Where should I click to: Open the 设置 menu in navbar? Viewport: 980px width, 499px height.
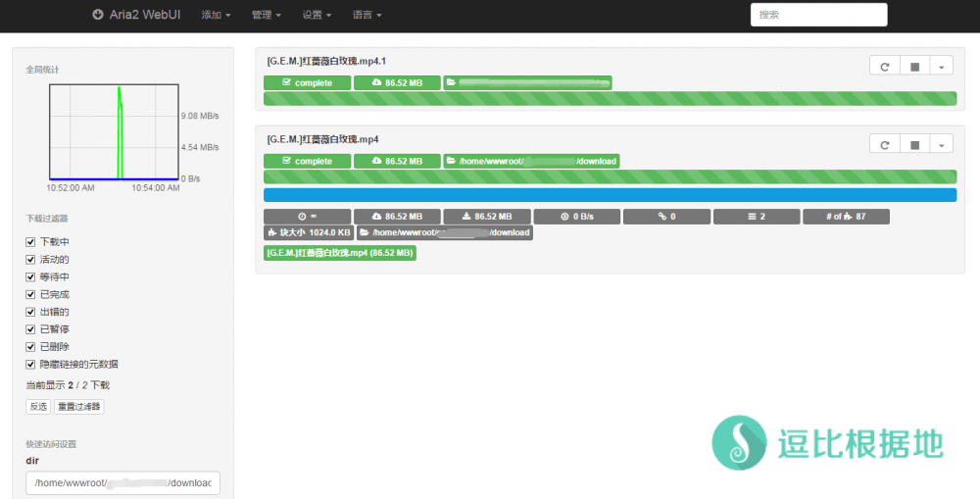(317, 16)
